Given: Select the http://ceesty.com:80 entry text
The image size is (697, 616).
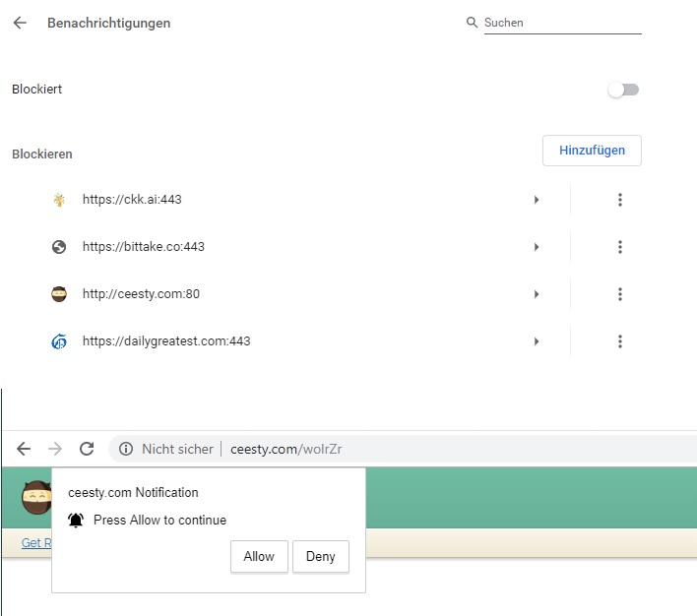Looking at the screenshot, I should click(141, 294).
